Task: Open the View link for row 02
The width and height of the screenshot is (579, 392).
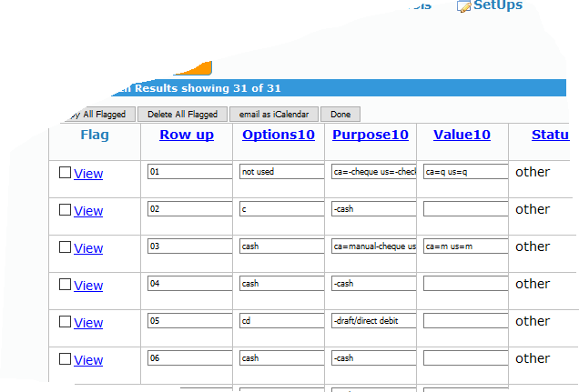Action: [x=88, y=211]
